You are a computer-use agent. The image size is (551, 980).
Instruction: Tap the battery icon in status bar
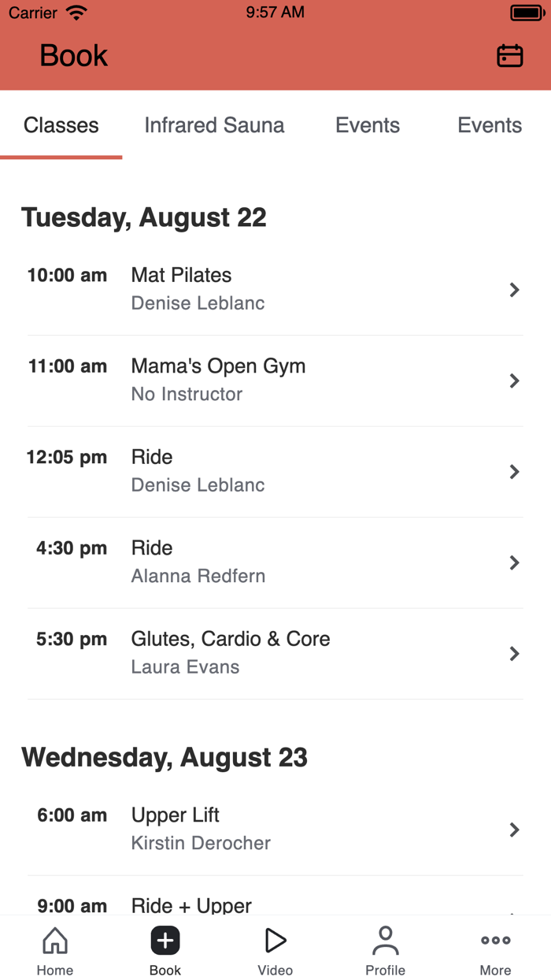pos(526,12)
